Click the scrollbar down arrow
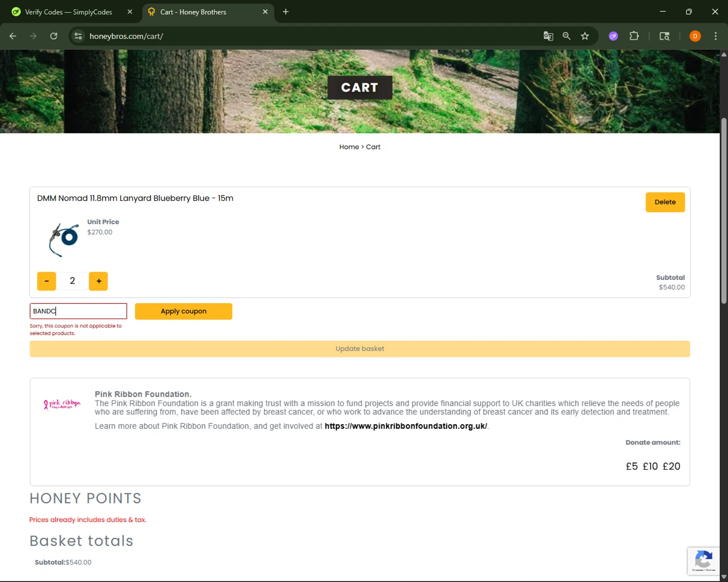This screenshot has width=728, height=582. (x=724, y=577)
